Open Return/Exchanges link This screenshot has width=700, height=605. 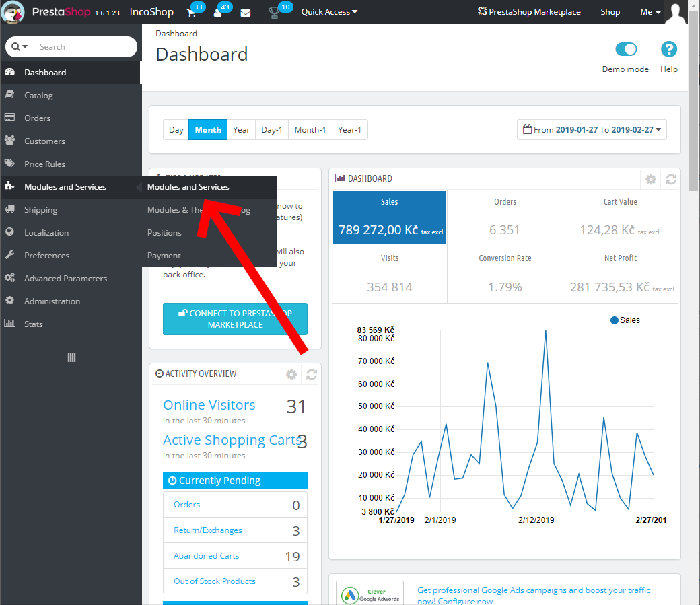point(207,530)
